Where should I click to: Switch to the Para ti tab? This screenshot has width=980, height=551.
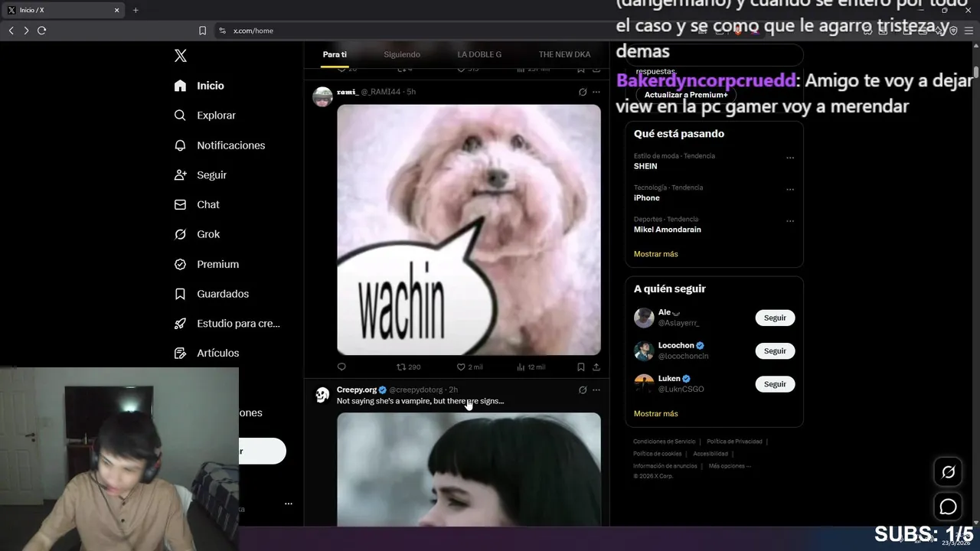335,54
